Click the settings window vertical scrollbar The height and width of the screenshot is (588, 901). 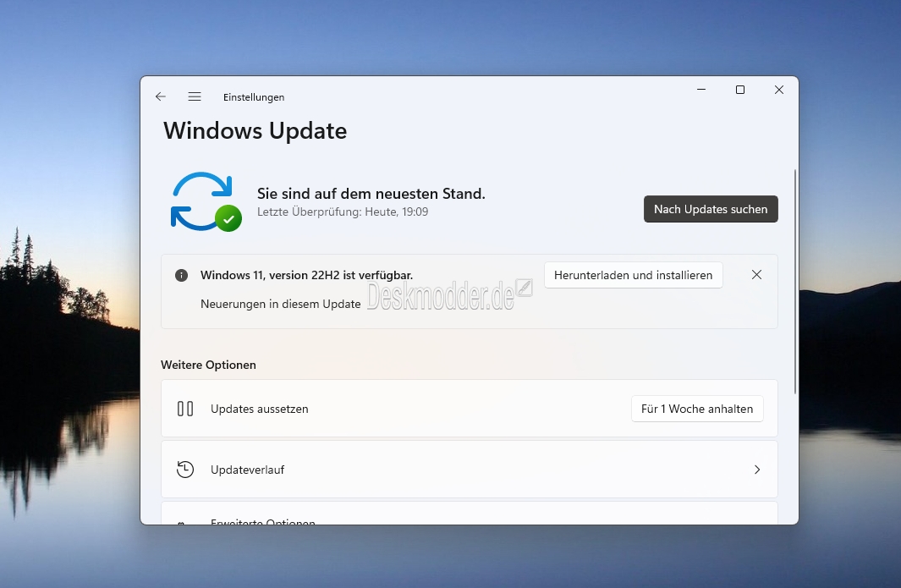coord(794,282)
